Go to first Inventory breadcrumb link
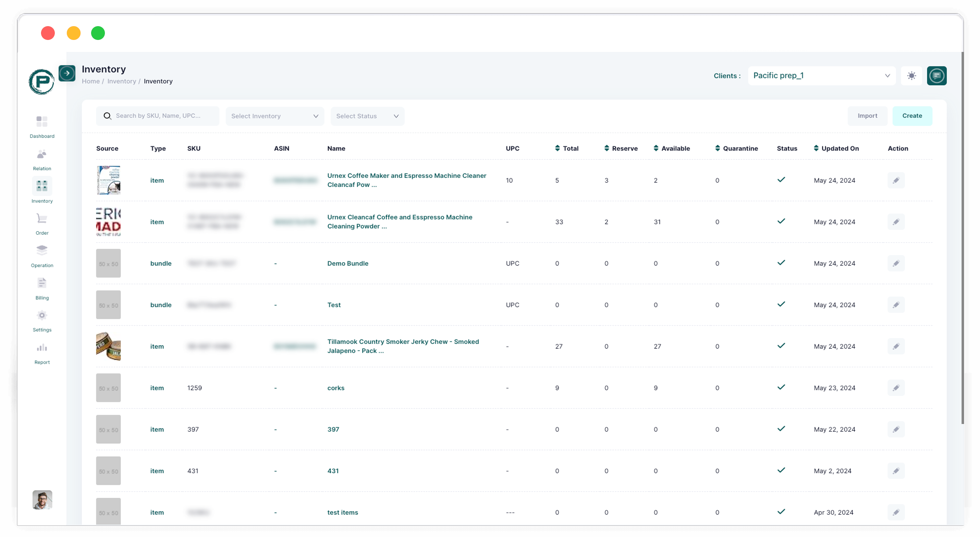The height and width of the screenshot is (537, 980). [x=121, y=81]
